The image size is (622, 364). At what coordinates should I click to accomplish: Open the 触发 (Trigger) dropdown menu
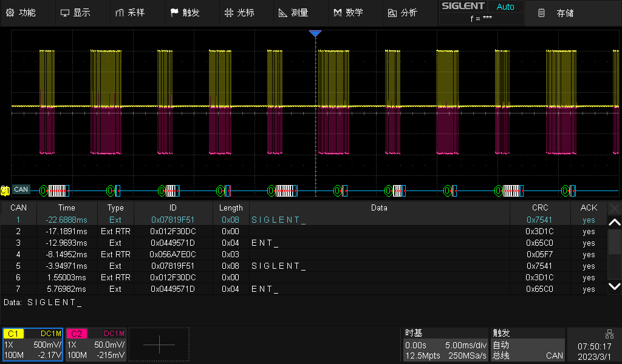tap(190, 12)
